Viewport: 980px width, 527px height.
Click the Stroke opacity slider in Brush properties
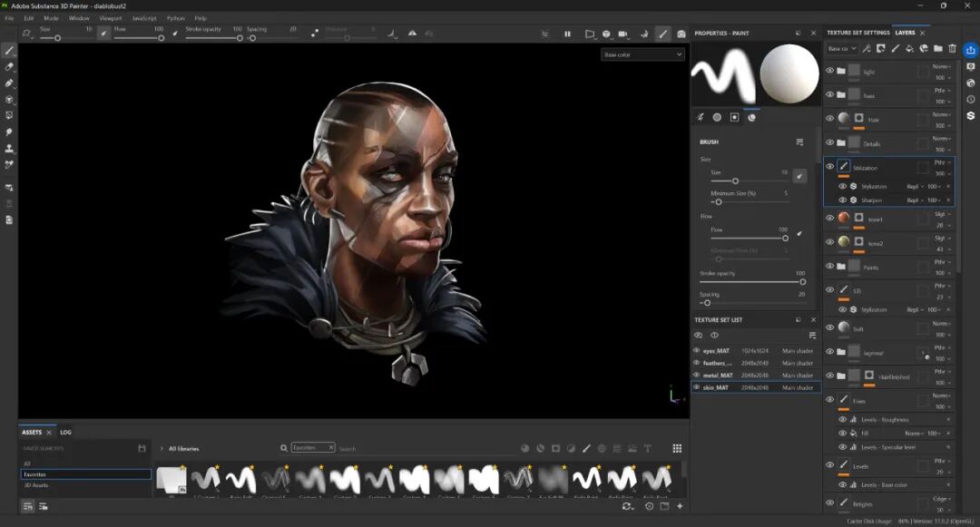(752, 281)
